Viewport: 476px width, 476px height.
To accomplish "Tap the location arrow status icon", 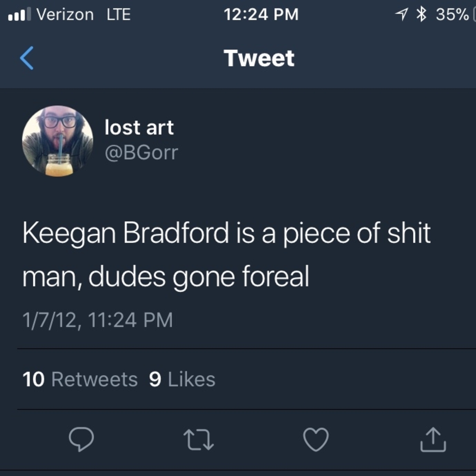I will pos(402,14).
